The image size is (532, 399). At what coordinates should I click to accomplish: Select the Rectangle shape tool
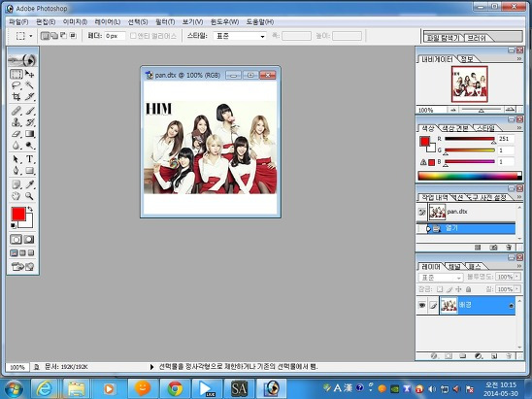[29, 170]
